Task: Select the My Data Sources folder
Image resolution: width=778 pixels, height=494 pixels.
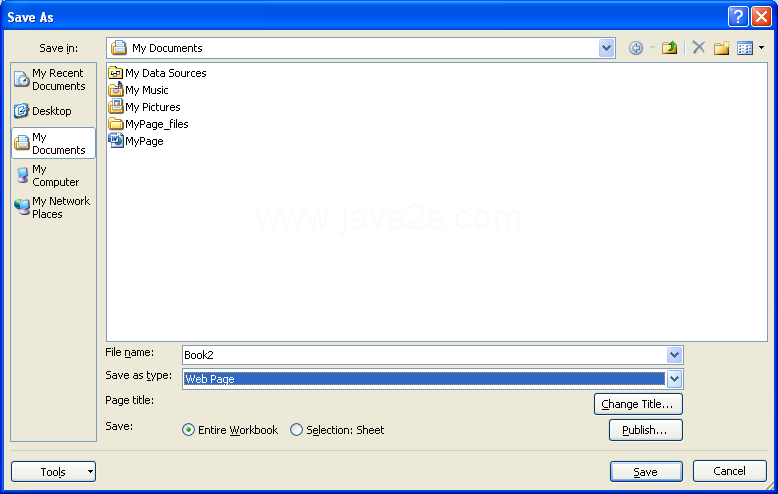Action: (x=157, y=73)
